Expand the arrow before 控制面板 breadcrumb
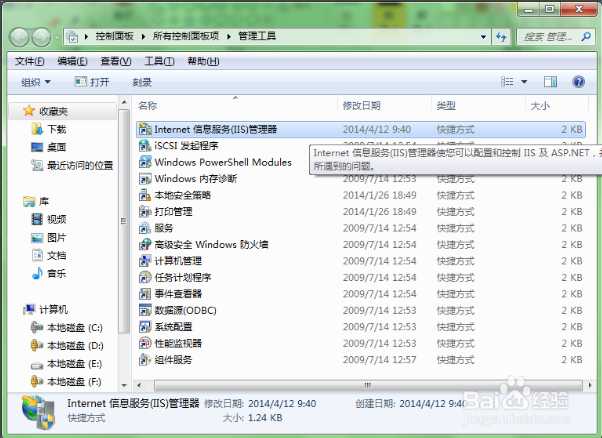The height and width of the screenshot is (438, 602). tap(86, 36)
